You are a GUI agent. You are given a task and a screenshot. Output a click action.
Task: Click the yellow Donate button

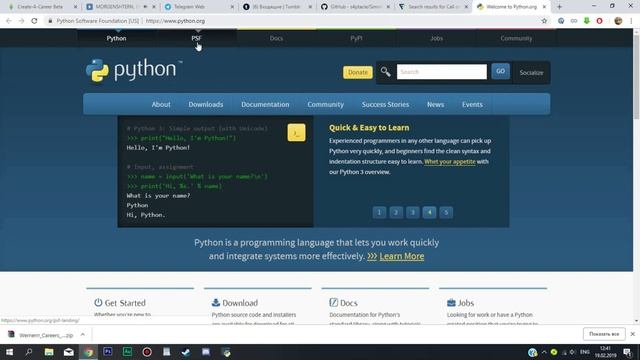point(358,72)
